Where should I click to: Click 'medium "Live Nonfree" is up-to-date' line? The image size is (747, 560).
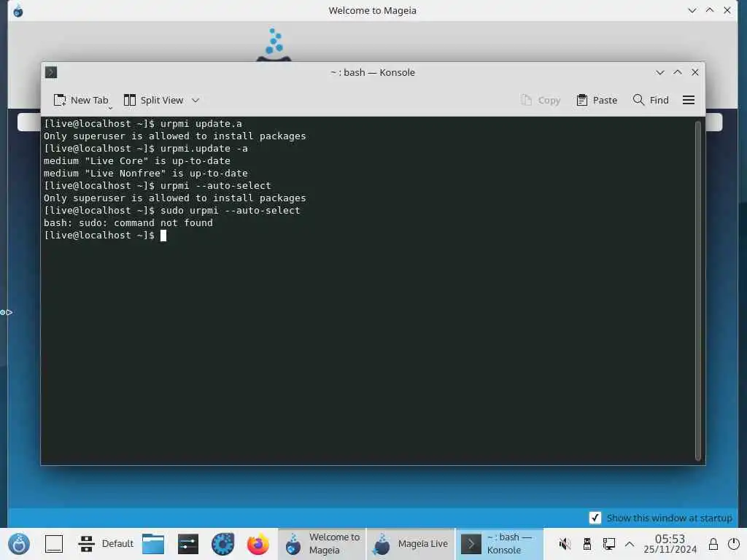coord(146,174)
